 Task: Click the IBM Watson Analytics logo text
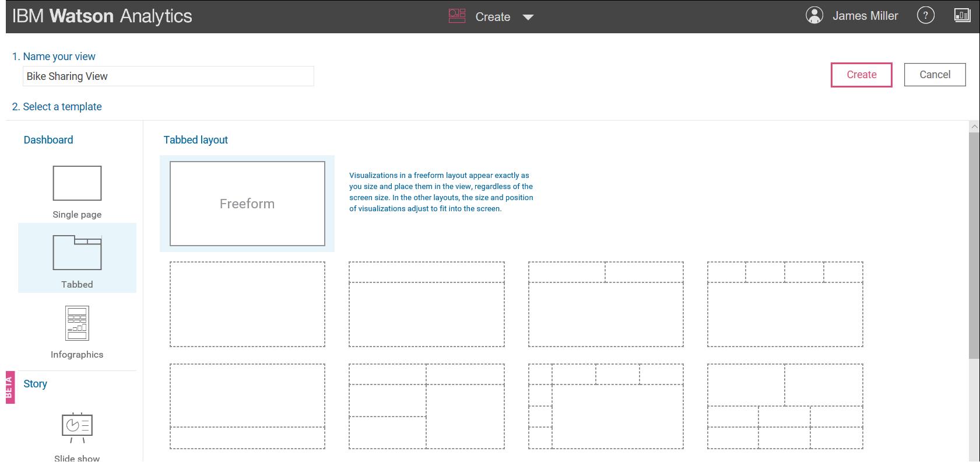[102, 16]
